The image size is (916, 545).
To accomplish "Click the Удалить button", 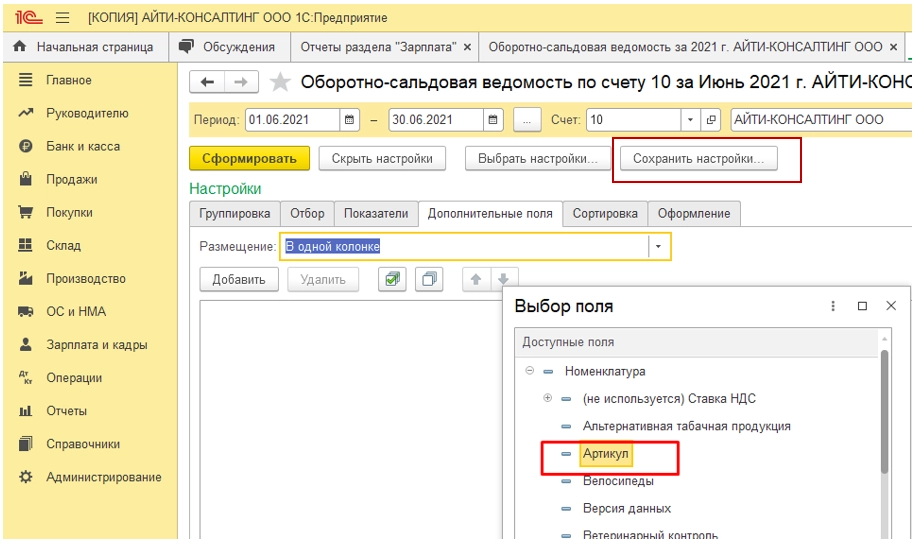I will (x=323, y=280).
